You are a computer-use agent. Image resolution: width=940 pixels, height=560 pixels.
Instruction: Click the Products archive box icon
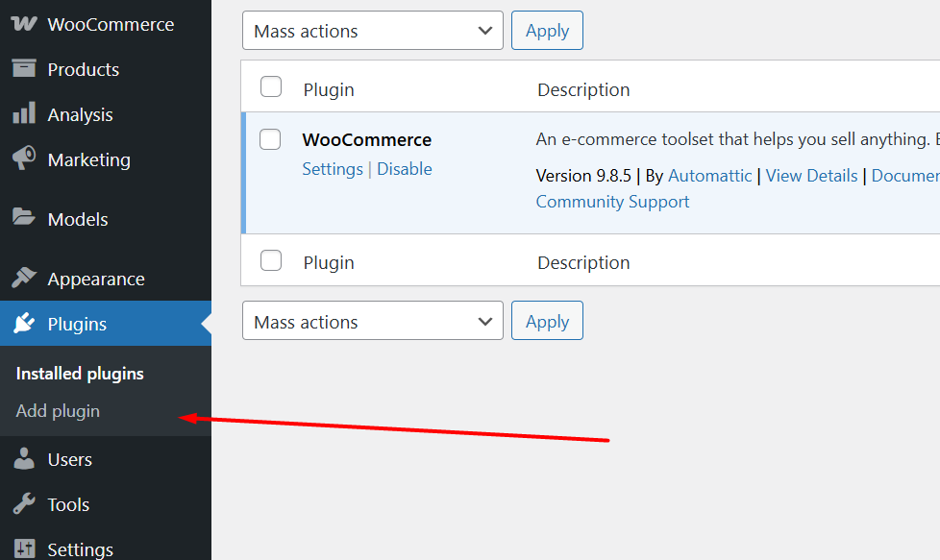(24, 69)
